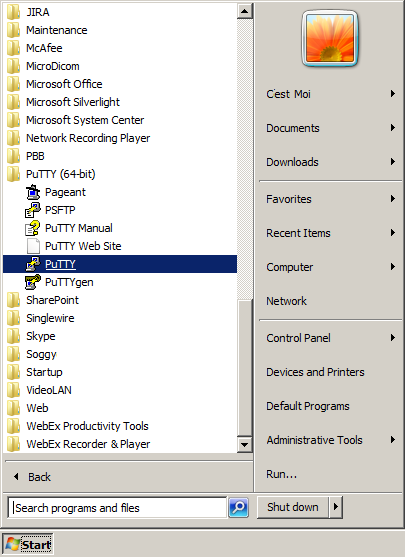Click the PuTTY Web Site document icon
405x557 pixels.
click(x=33, y=246)
